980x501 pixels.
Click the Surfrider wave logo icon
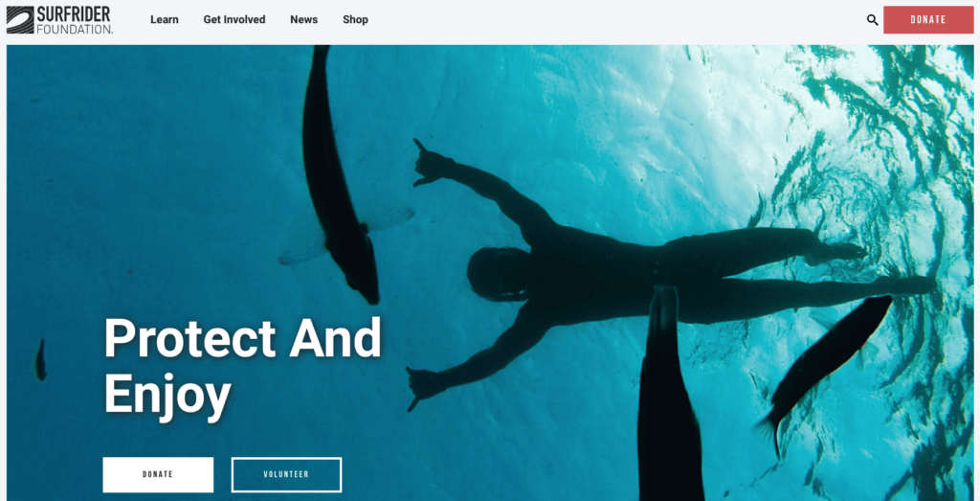click(21, 19)
